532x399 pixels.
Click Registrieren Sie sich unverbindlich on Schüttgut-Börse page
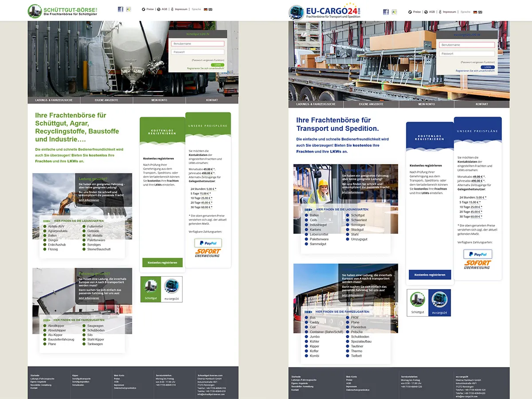pos(206,68)
